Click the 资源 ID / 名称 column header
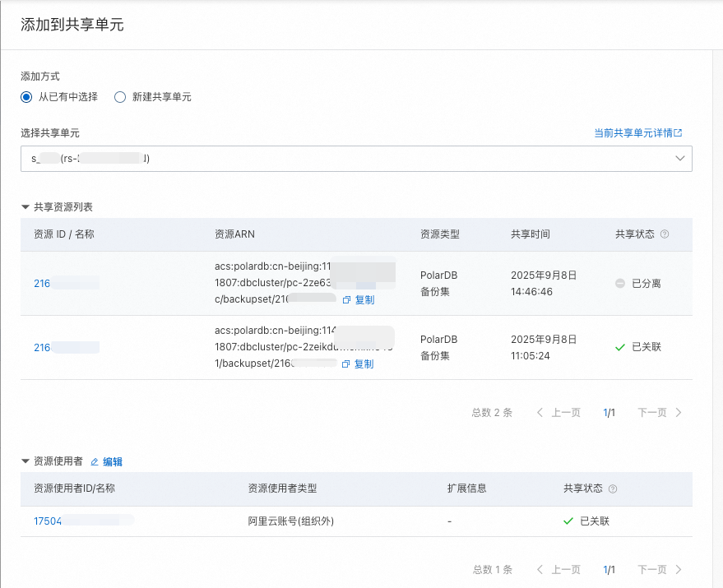Screen dimensions: 723x588 click(63, 234)
